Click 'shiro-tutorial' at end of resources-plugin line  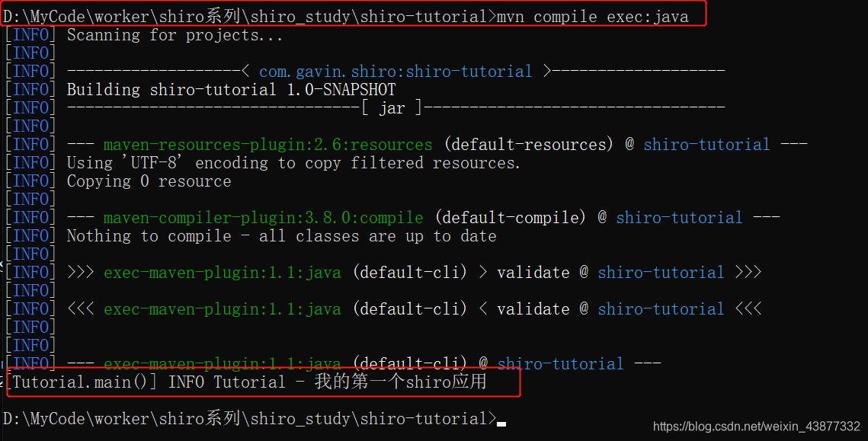[x=706, y=145]
